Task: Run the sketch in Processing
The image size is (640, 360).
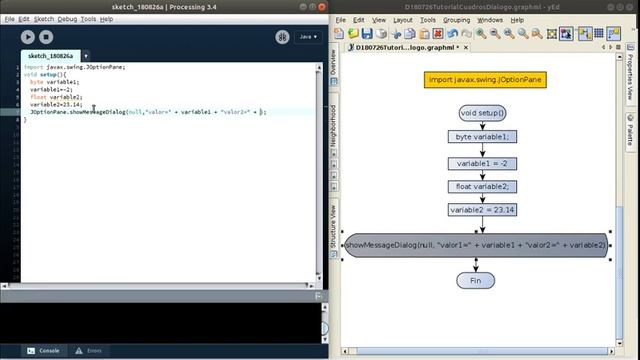Action: pos(28,37)
